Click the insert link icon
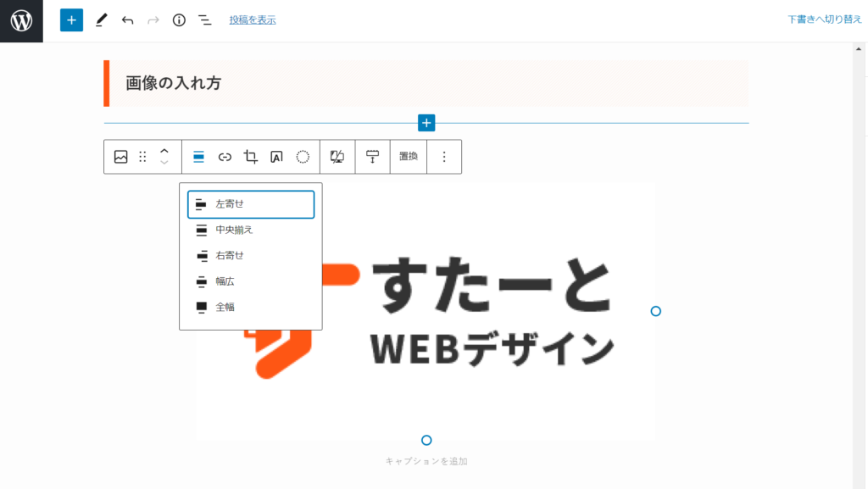Screen dimensions: 868x489 (x=224, y=157)
